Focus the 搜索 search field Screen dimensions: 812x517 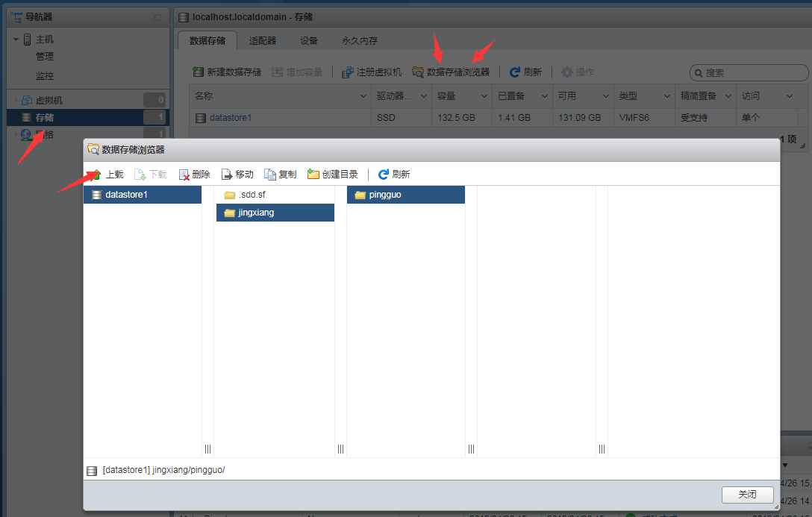tap(749, 73)
